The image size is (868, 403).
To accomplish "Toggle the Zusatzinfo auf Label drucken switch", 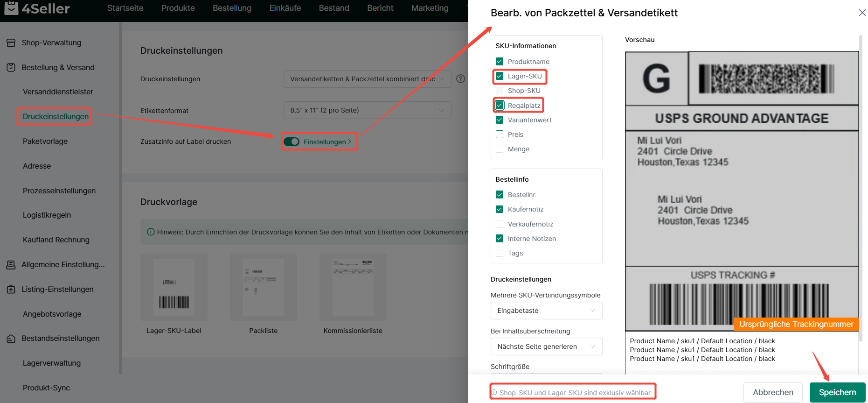I will tap(292, 141).
